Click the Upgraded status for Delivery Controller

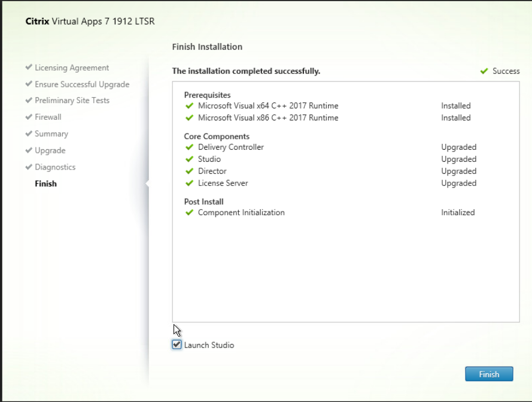[x=459, y=147]
